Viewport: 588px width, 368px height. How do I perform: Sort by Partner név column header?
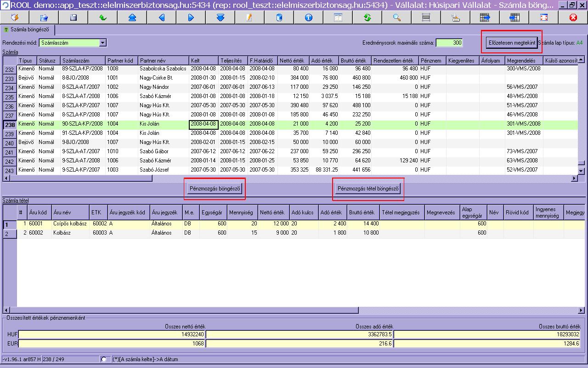click(163, 61)
